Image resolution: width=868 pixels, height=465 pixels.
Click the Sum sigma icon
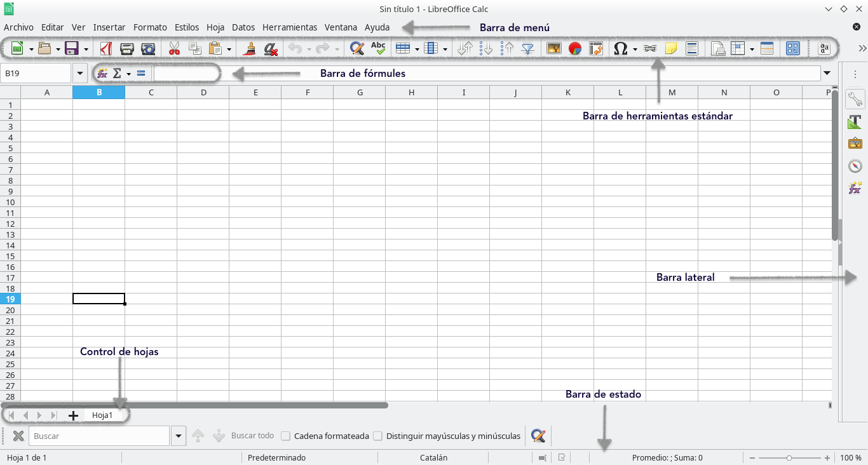tap(117, 74)
